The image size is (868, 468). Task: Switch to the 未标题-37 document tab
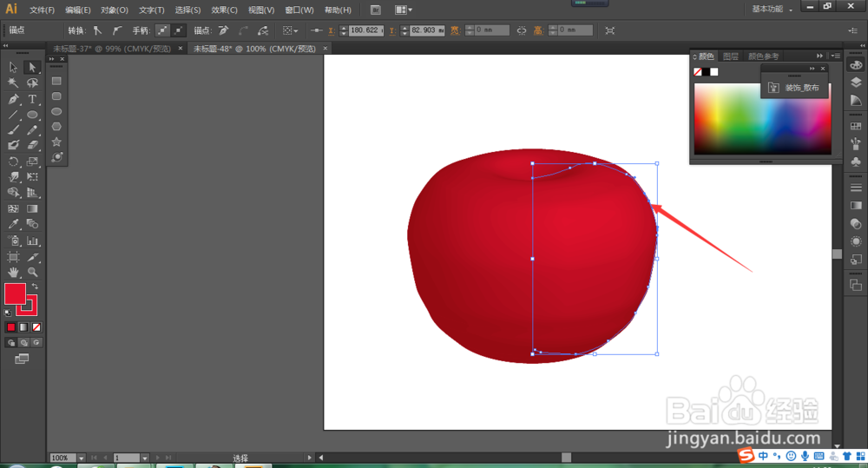coord(111,49)
